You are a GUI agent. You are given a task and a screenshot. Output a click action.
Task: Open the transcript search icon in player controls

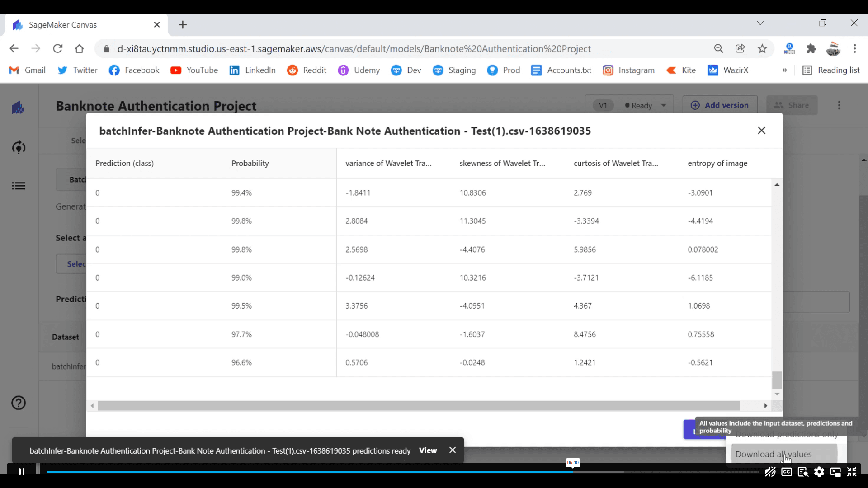click(803, 472)
